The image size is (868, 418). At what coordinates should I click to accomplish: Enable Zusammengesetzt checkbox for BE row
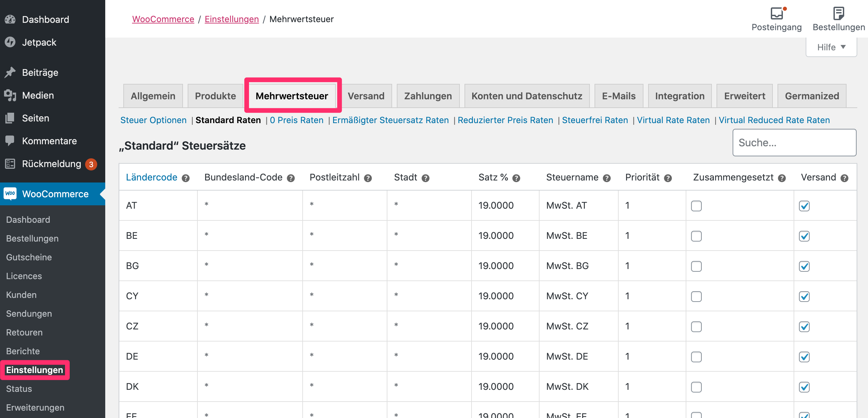click(696, 236)
